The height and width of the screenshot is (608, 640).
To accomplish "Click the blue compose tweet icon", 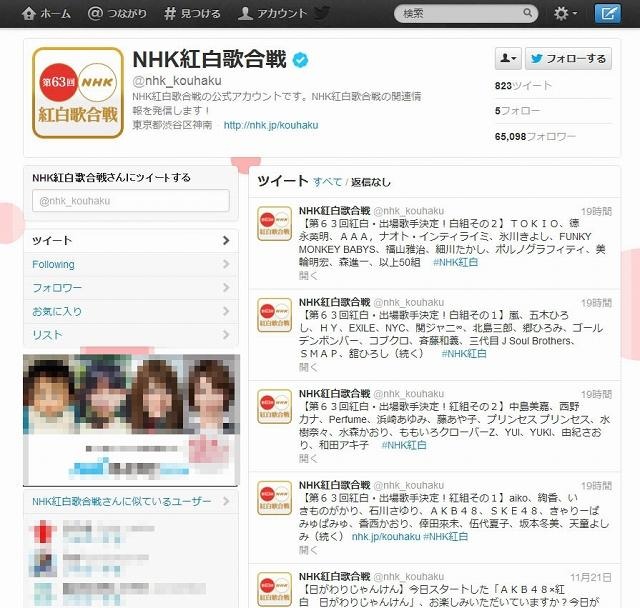I will pyautogui.click(x=608, y=13).
